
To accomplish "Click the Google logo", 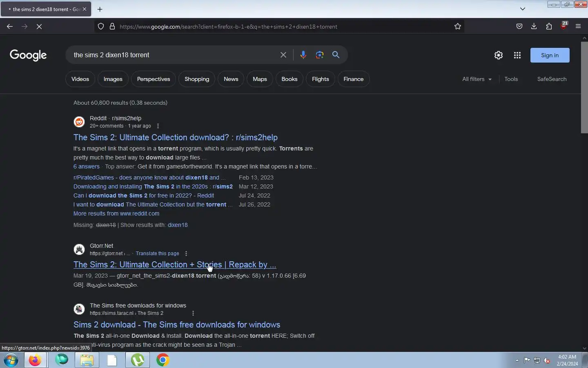I will pos(28,55).
